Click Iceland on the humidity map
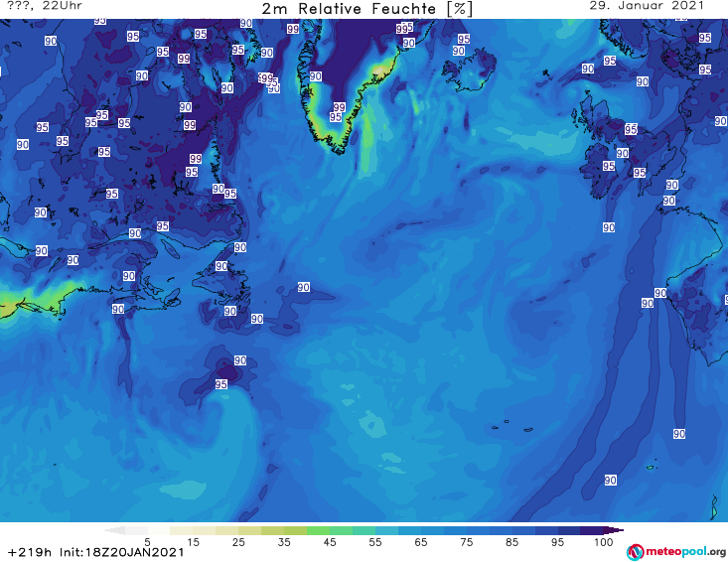This screenshot has height=562, width=728. click(x=468, y=70)
